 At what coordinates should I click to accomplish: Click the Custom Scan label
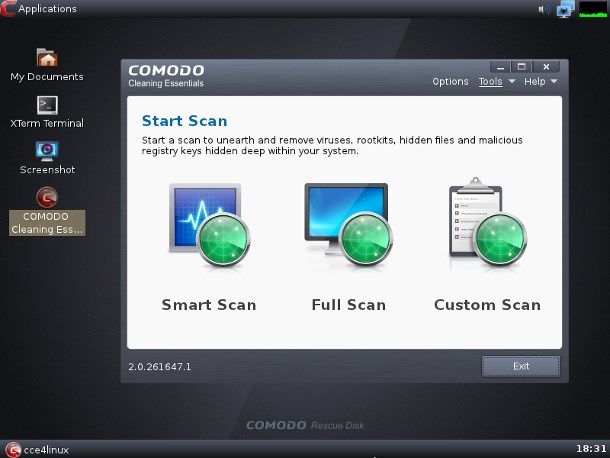[487, 305]
